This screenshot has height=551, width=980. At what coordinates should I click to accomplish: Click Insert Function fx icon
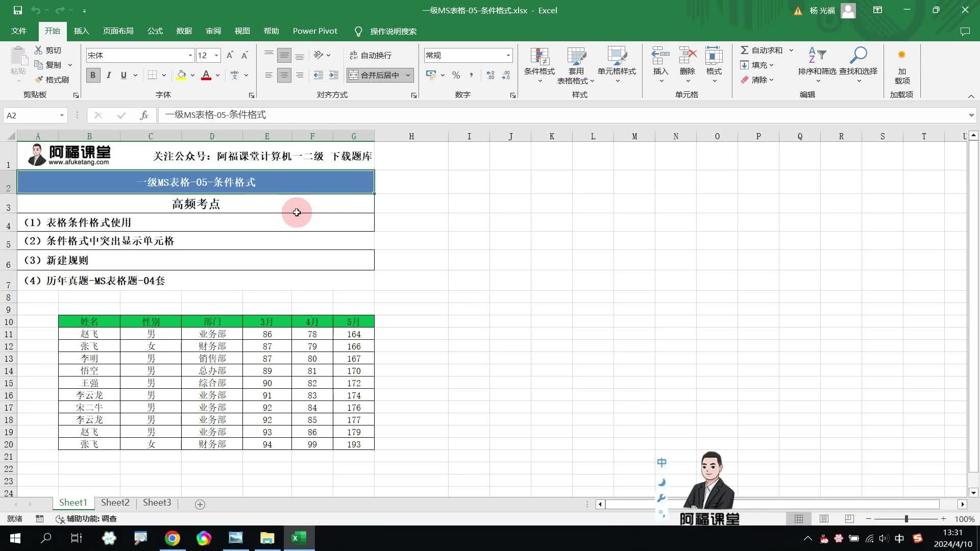(144, 115)
